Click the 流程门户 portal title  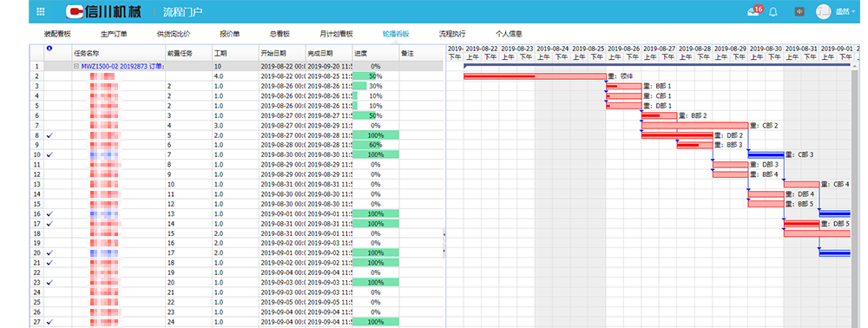tap(182, 11)
